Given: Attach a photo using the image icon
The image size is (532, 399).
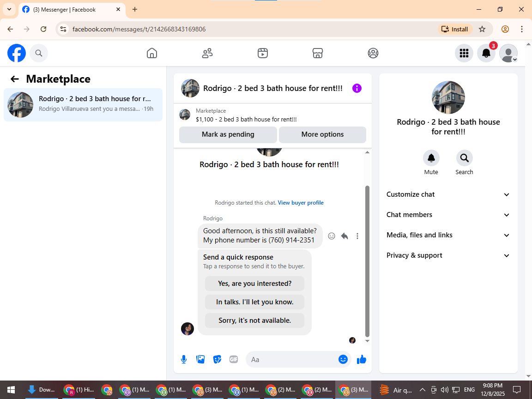Looking at the screenshot, I should pos(200,359).
